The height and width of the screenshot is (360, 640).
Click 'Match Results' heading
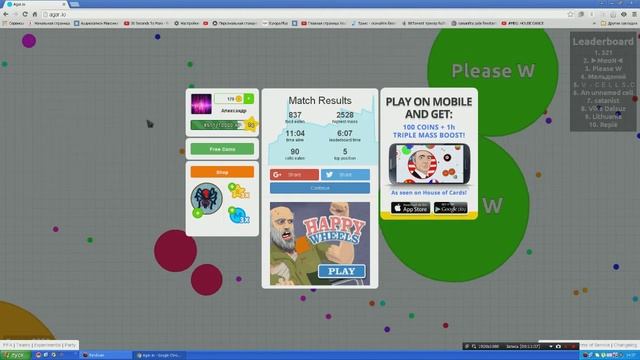(x=320, y=100)
